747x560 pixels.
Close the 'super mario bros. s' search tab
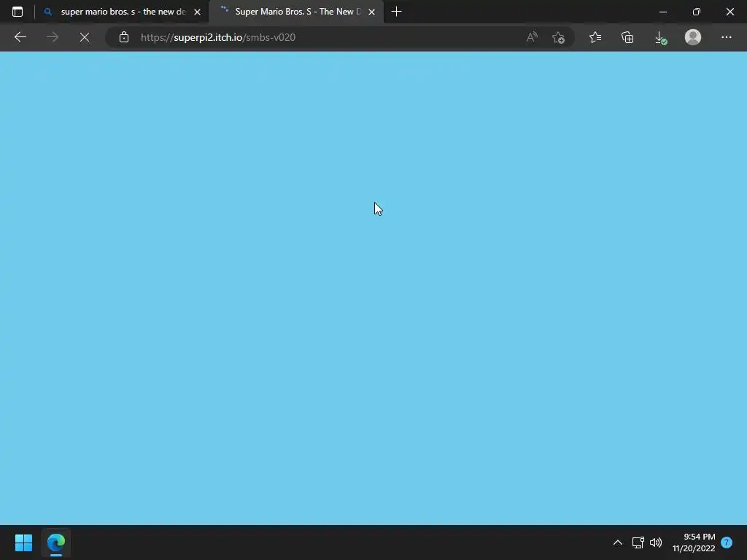pyautogui.click(x=197, y=12)
